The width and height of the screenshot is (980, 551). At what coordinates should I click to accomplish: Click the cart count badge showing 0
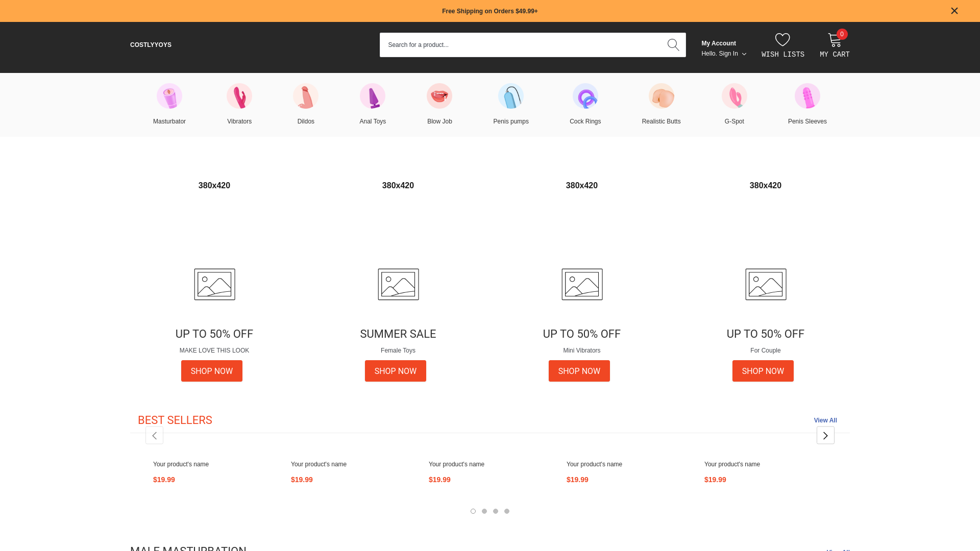click(x=842, y=34)
